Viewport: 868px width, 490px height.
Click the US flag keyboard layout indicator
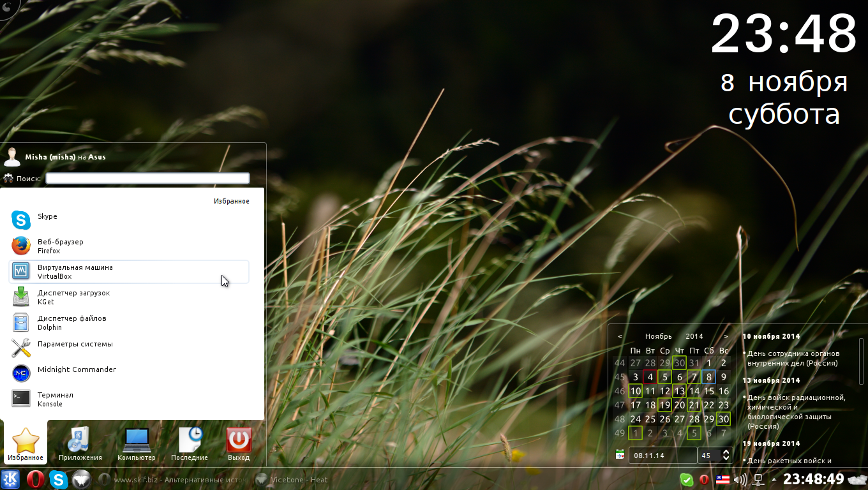[x=722, y=480]
